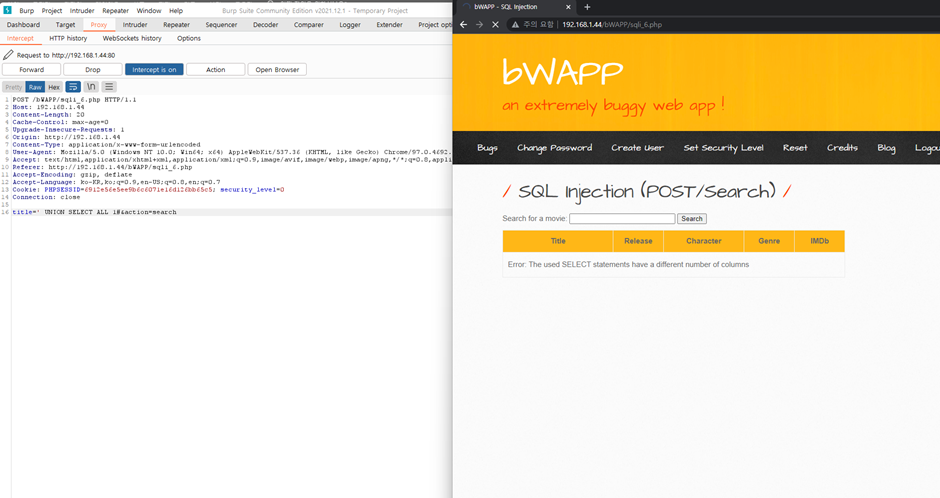Open the editor hamburger menu icon
Viewport: 940px width, 498px height.
109,87
